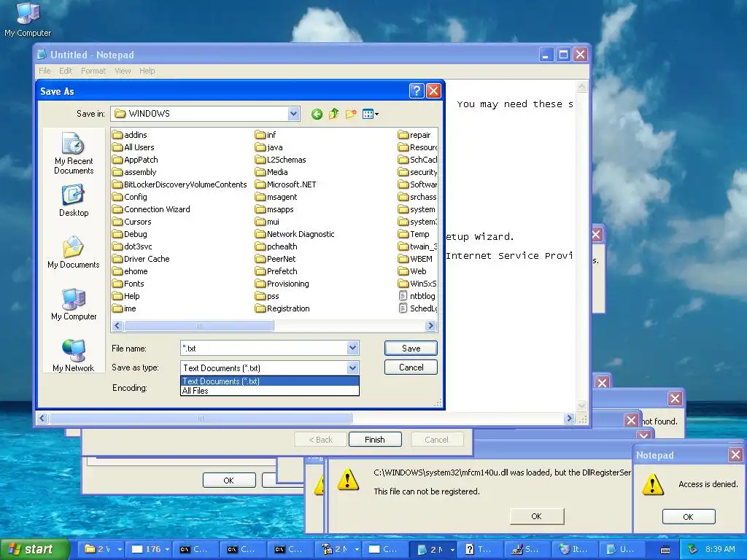Image resolution: width=747 pixels, height=560 pixels.
Task: Select the addins folder
Action: [x=130, y=135]
